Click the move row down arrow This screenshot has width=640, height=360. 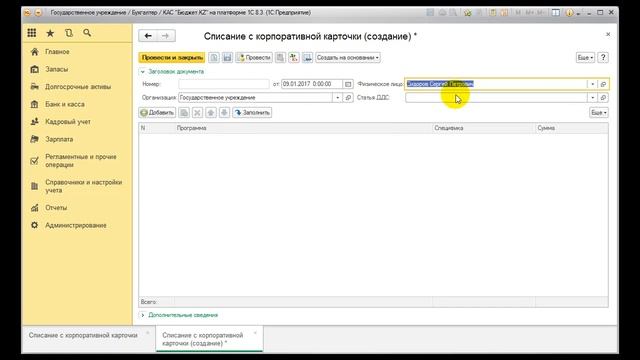coord(224,112)
